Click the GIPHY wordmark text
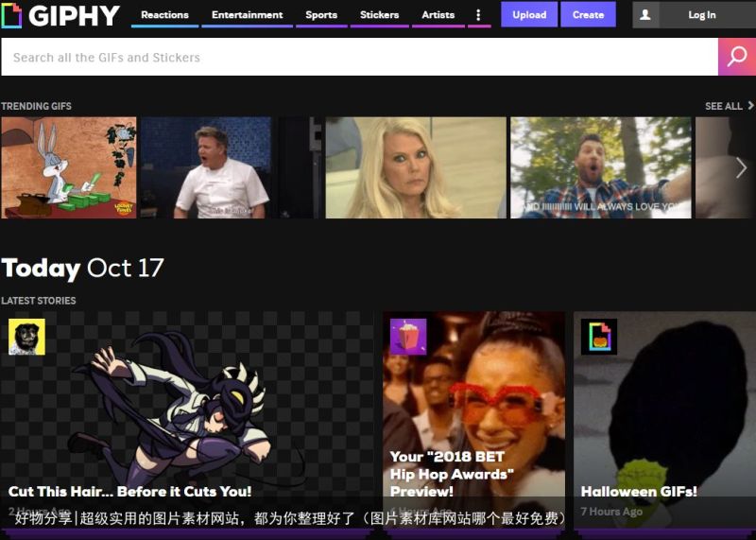This screenshot has width=756, height=540. click(x=75, y=15)
